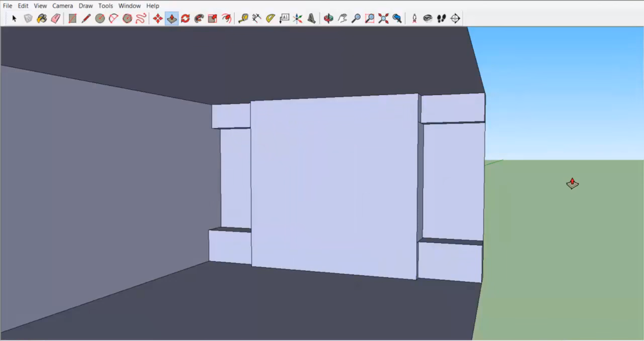Choose the Walk footprints tool

coord(441,18)
